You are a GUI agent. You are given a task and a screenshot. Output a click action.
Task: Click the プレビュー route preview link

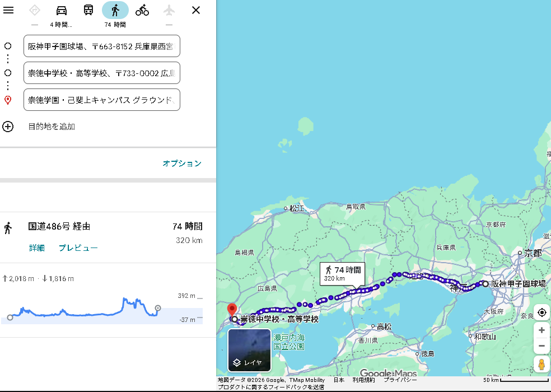(x=78, y=248)
